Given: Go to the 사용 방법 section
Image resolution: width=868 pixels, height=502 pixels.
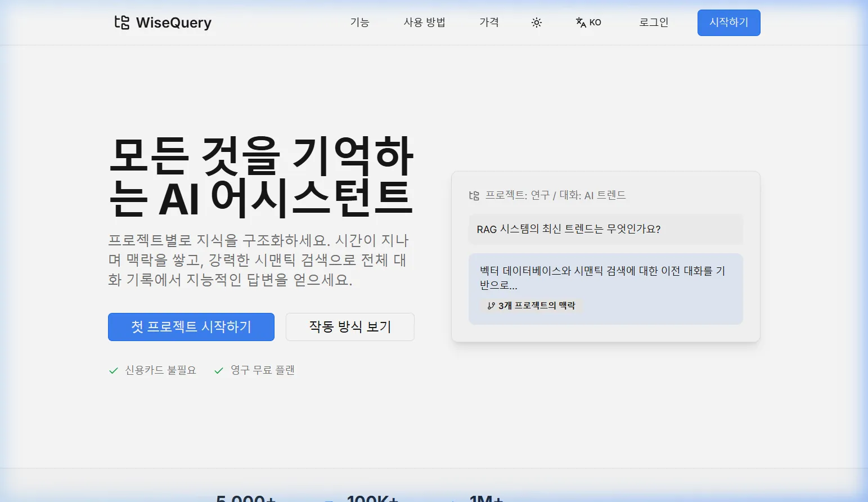Looking at the screenshot, I should (x=424, y=23).
